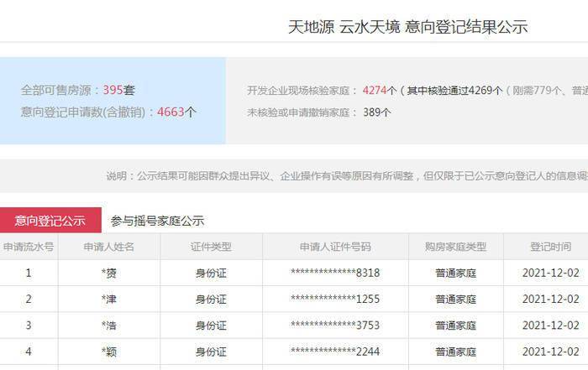Click date 2021-12-02 in row 3
The height and width of the screenshot is (370, 588).
551,326
